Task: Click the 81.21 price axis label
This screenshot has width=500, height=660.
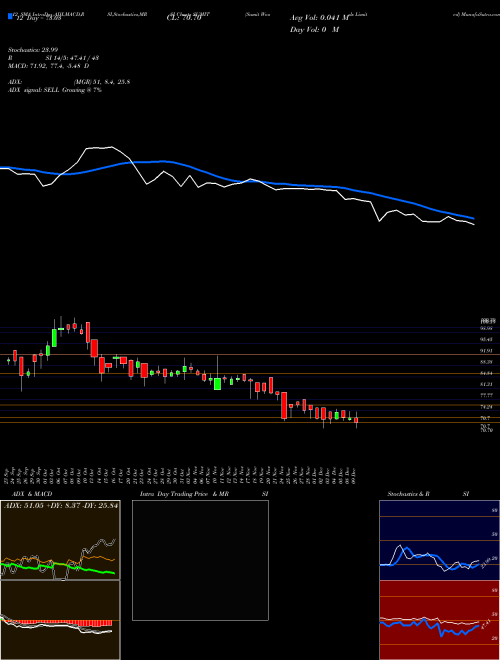Action: tap(486, 384)
